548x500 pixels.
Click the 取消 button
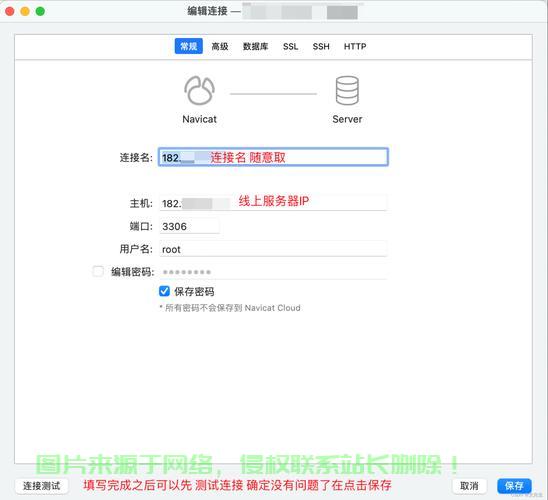[469, 486]
